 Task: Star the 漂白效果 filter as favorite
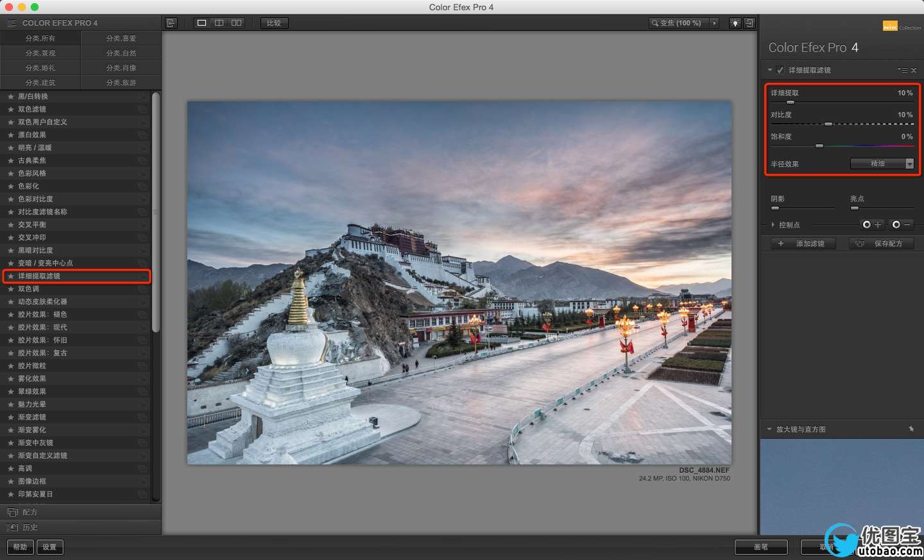point(11,135)
